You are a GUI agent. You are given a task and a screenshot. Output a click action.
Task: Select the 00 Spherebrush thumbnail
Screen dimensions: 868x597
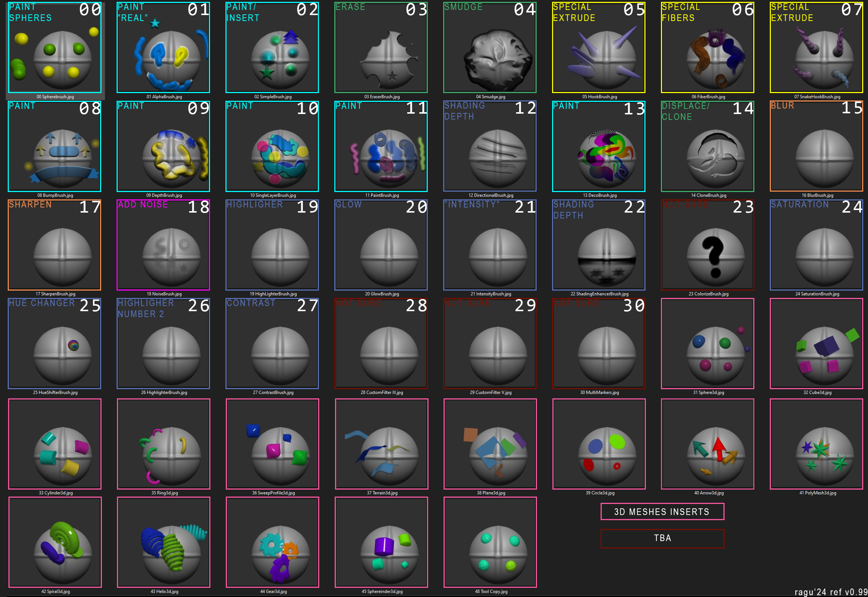pos(54,47)
